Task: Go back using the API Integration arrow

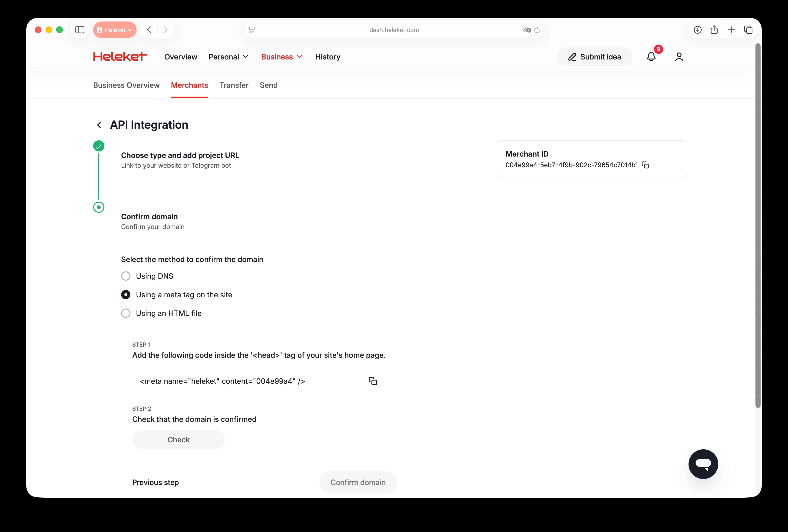Action: point(99,125)
